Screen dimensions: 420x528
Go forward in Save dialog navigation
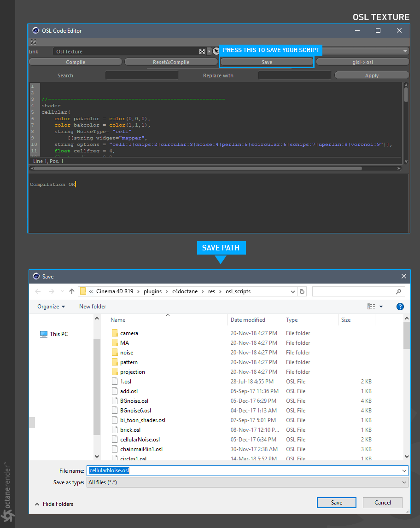point(51,291)
